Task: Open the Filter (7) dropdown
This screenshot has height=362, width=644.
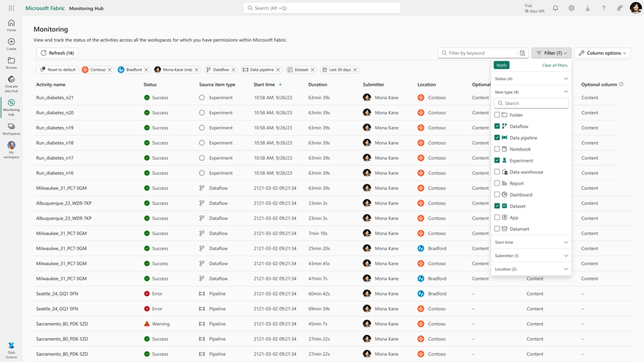Action: (x=551, y=53)
